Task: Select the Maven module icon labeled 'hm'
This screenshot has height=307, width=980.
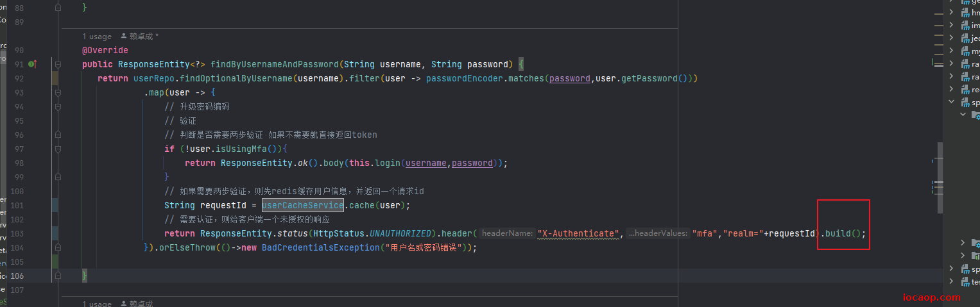Action: click(x=965, y=12)
